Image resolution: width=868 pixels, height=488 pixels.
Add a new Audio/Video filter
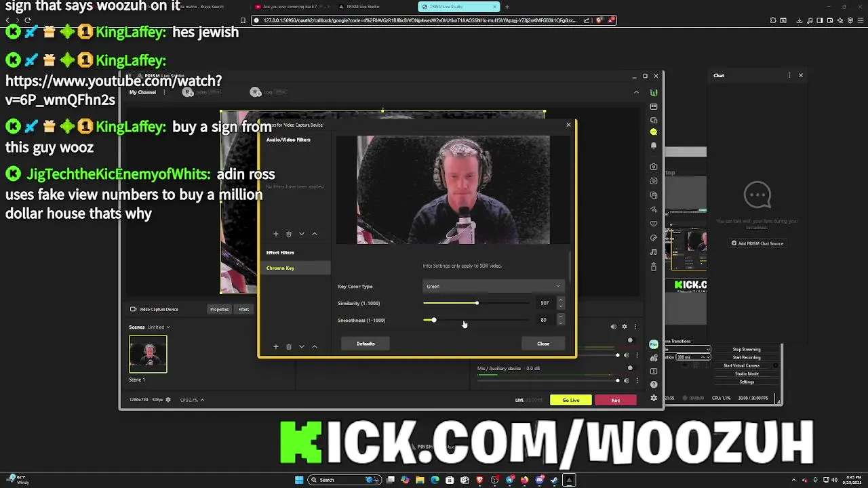[276, 234]
